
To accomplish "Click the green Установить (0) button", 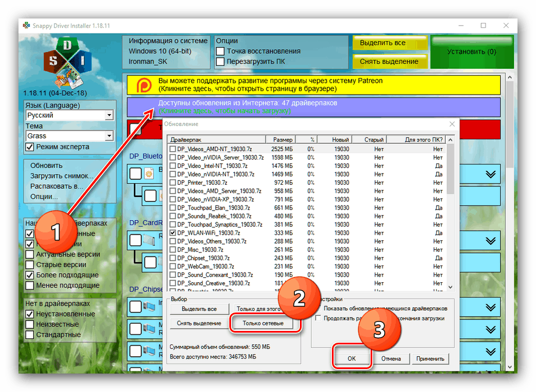I will click(472, 52).
